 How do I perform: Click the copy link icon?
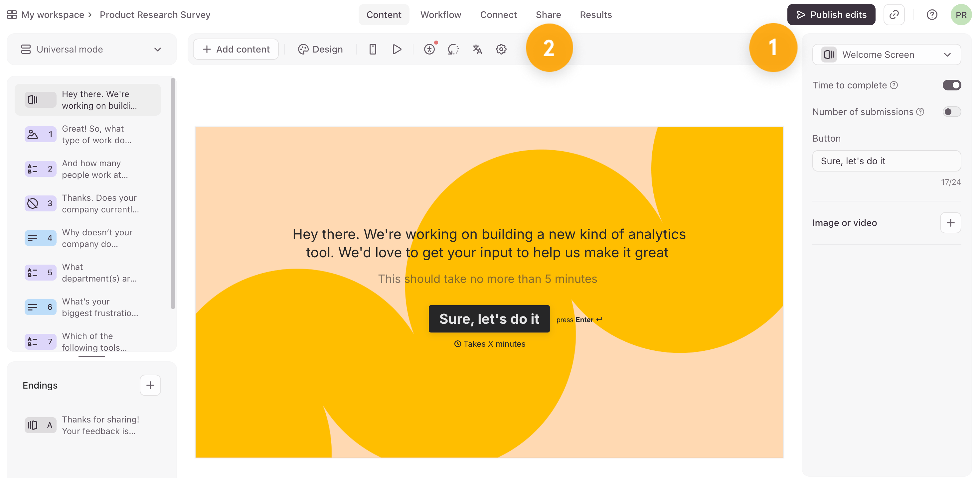click(894, 15)
